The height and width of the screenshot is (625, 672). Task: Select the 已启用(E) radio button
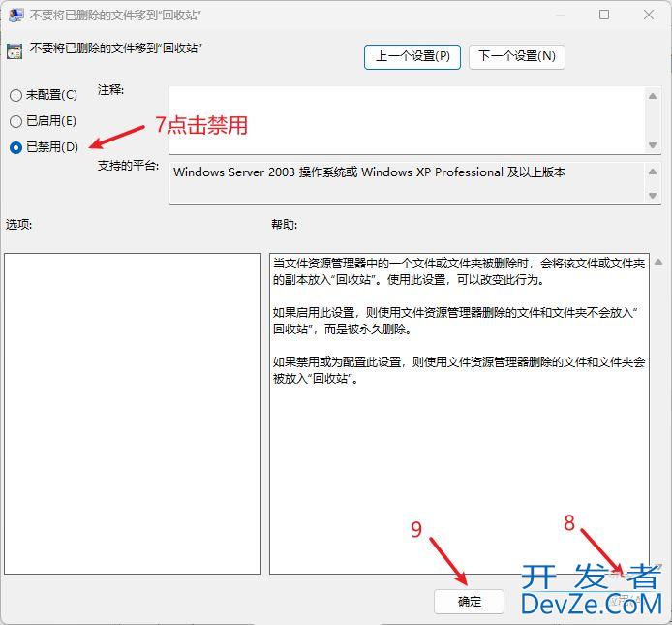pos(15,121)
